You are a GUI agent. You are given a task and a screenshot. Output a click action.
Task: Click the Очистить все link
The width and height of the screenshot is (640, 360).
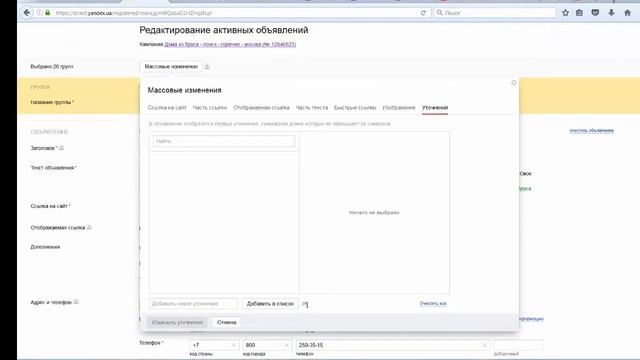433,304
